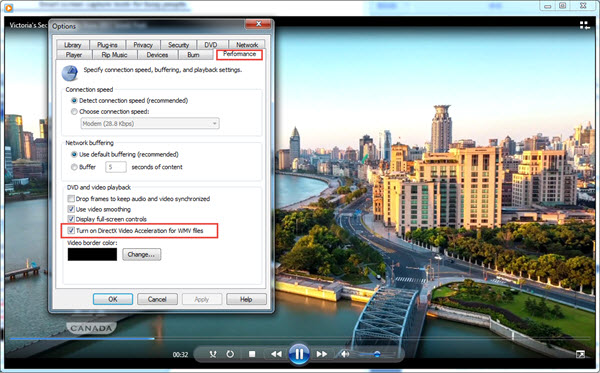Open the Devices tab
Viewport: 600px width, 373px height.
(157, 55)
